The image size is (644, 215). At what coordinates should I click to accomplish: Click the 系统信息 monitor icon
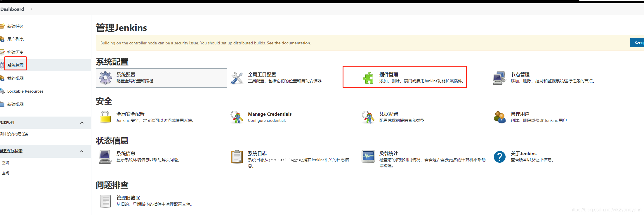coord(105,157)
